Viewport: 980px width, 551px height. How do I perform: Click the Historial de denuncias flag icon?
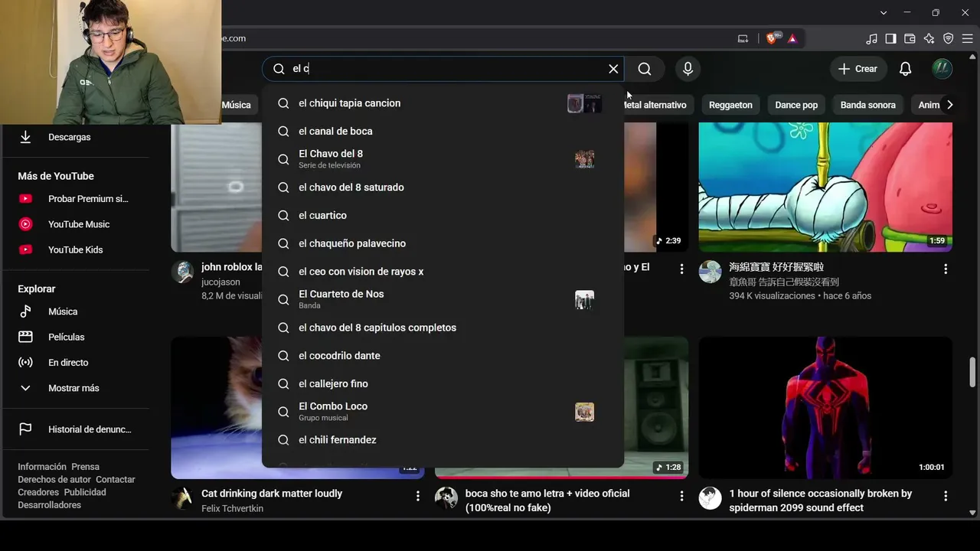coord(25,429)
